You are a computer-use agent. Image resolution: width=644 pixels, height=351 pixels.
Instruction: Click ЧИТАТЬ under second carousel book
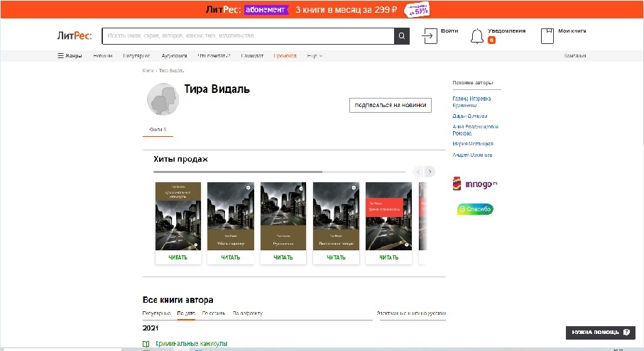(231, 257)
